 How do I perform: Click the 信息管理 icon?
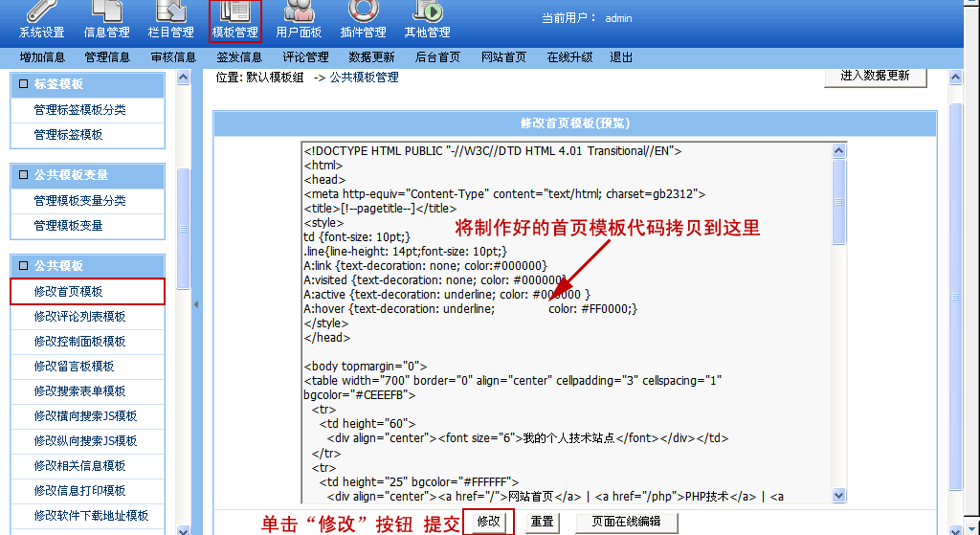pyautogui.click(x=106, y=21)
